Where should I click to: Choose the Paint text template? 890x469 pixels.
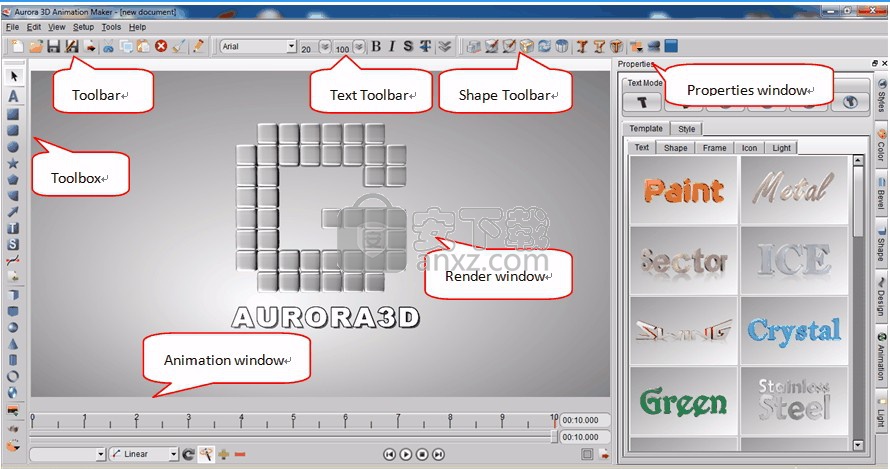(683, 190)
